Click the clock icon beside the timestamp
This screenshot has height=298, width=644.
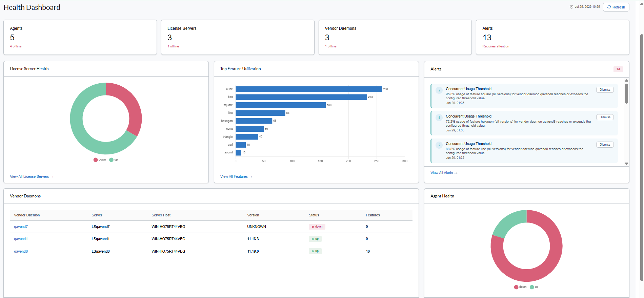(x=571, y=7)
